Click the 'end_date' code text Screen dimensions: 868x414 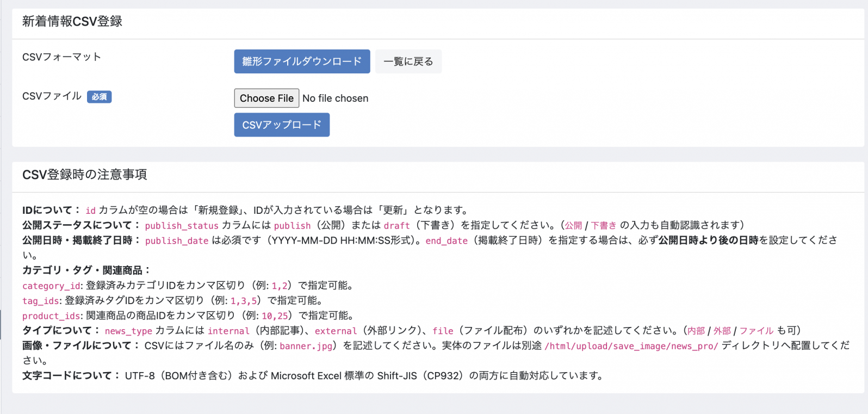447,241
